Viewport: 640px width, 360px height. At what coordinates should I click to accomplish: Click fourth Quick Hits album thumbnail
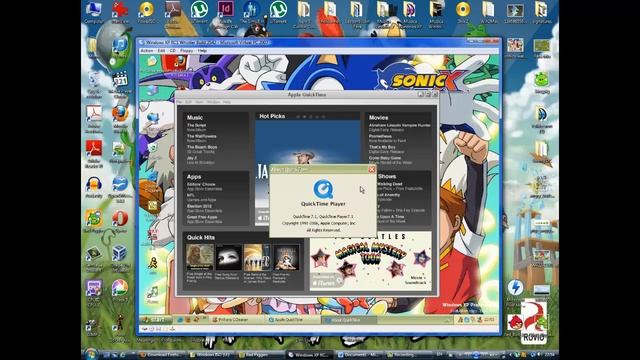click(286, 257)
